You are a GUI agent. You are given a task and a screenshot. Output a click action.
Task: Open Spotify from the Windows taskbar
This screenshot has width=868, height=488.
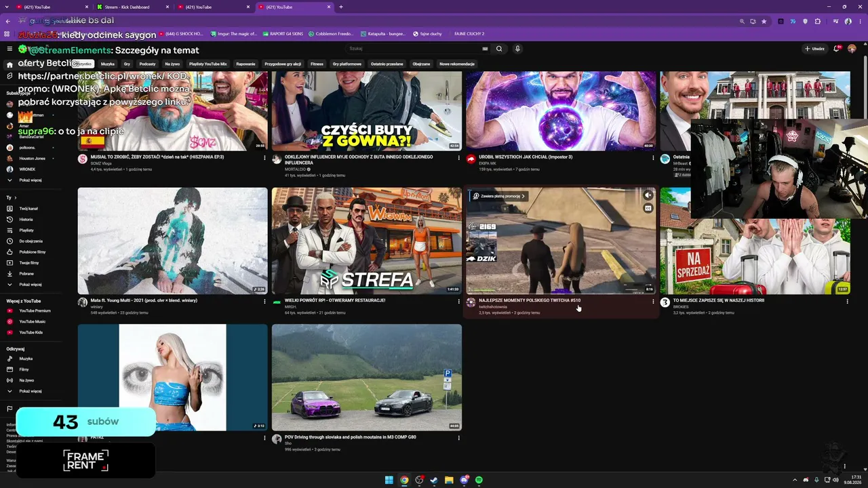(x=479, y=480)
